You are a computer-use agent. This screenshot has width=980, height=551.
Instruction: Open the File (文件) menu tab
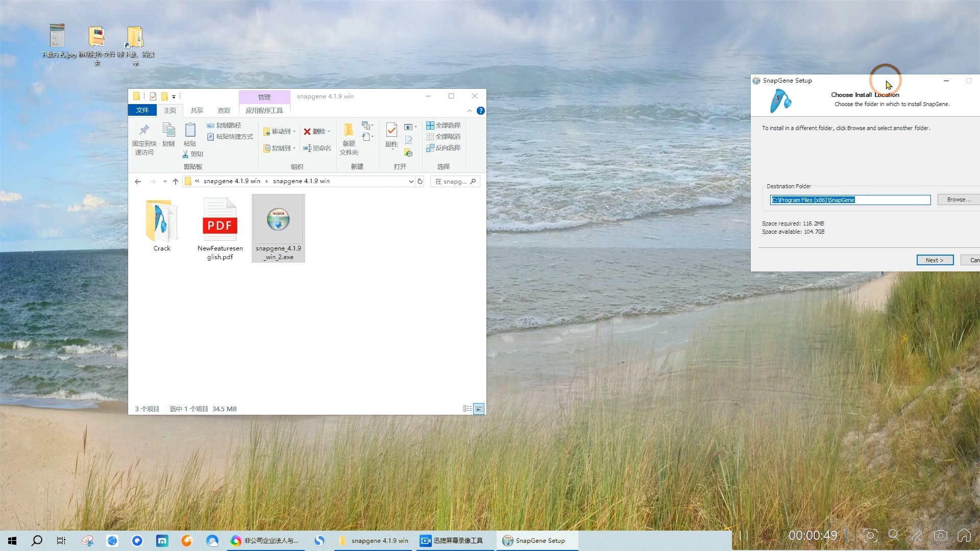[x=142, y=110]
